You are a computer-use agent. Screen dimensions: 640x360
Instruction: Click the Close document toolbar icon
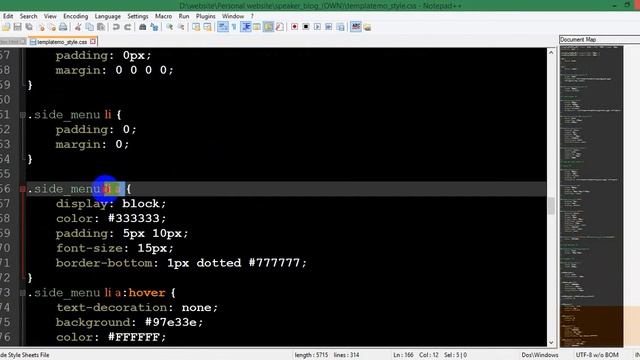coord(41,27)
